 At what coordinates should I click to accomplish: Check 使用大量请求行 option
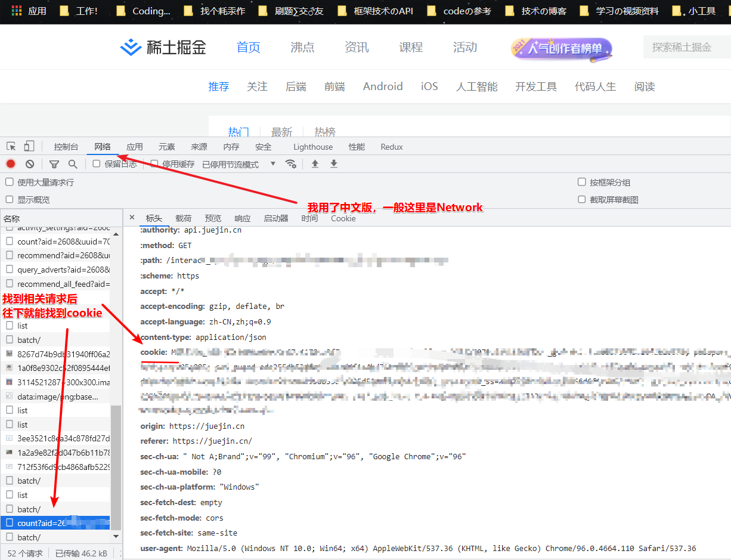tap(10, 182)
